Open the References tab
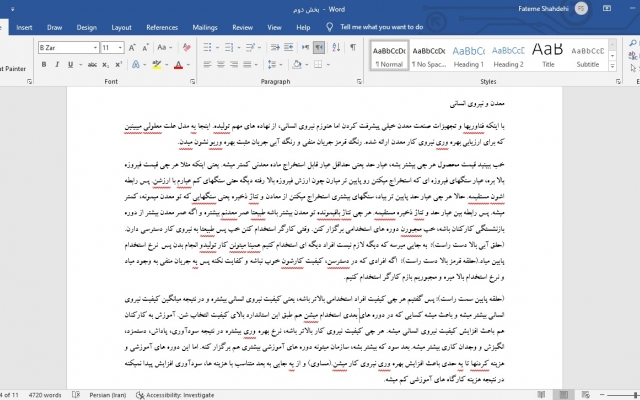640x400 pixels. 162,27
